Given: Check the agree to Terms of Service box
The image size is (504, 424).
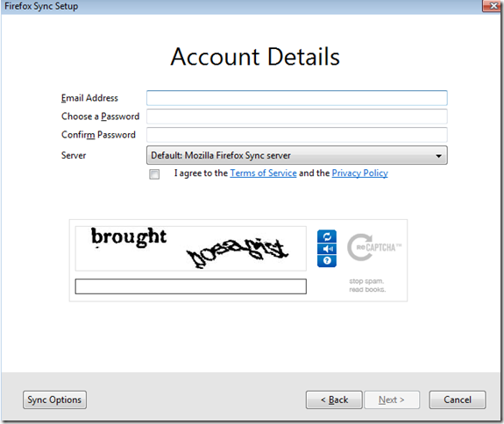Looking at the screenshot, I should (154, 174).
